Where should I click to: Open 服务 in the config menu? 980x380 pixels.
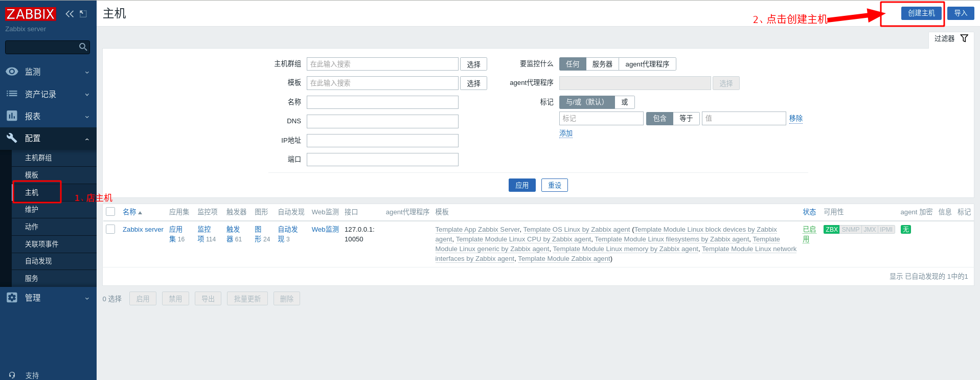click(x=54, y=278)
